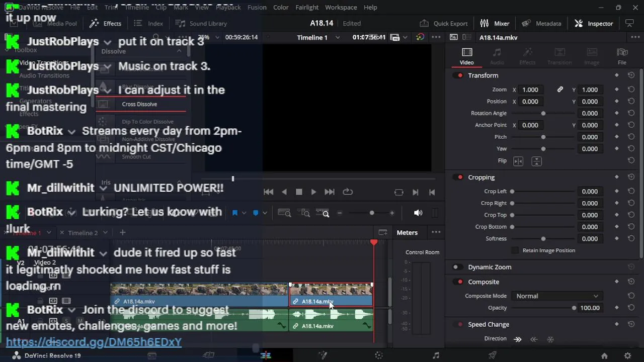The image size is (644, 362).
Task: Go to previous clip edit point
Action: point(432,192)
